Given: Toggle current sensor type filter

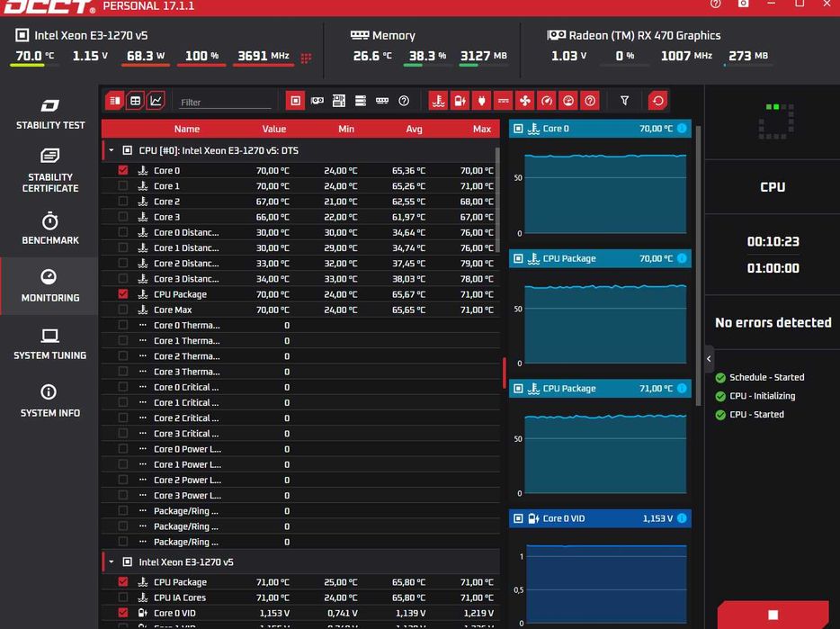Looking at the screenshot, I should click(x=503, y=101).
